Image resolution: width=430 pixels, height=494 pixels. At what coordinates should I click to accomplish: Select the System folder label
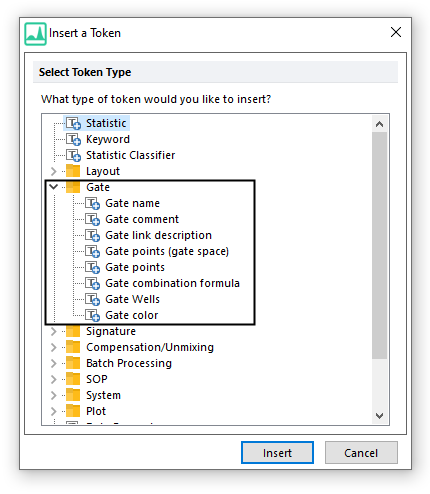(x=103, y=395)
